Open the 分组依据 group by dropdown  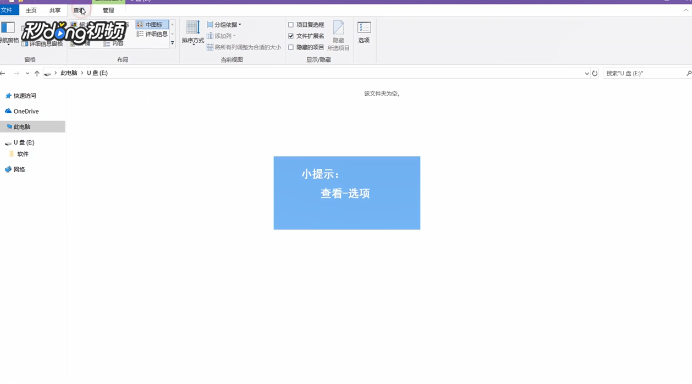pyautogui.click(x=224, y=25)
